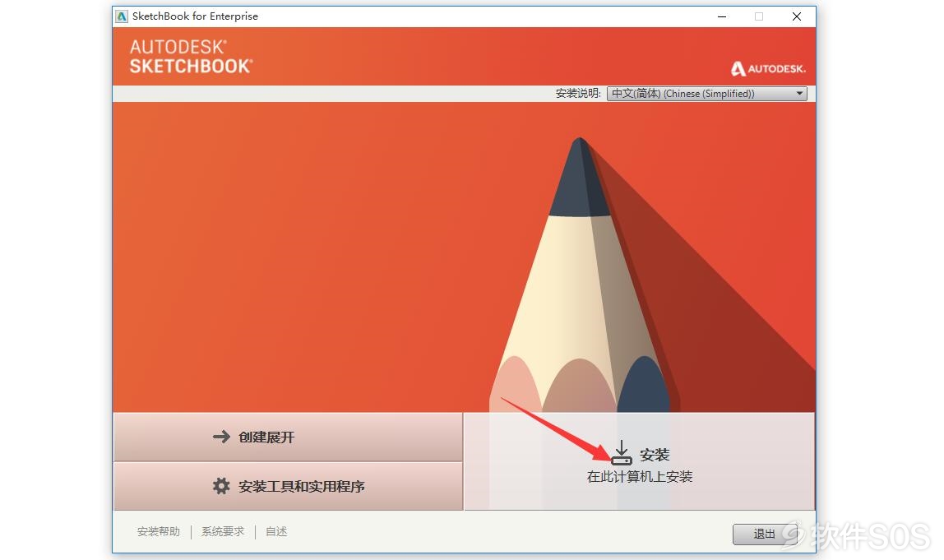The image size is (944, 560).
Task: Click the Autodesk SketchBook wordmark
Action: [191, 57]
